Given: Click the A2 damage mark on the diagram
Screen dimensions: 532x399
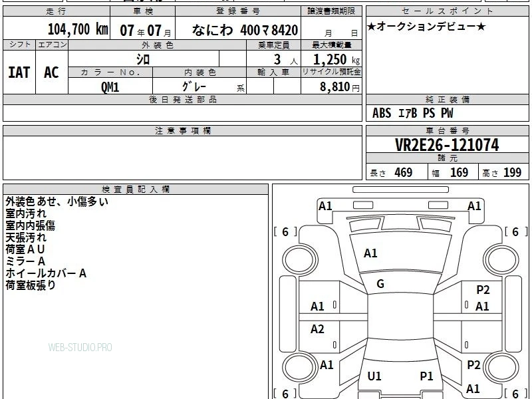Looking at the screenshot, I should (x=317, y=329).
